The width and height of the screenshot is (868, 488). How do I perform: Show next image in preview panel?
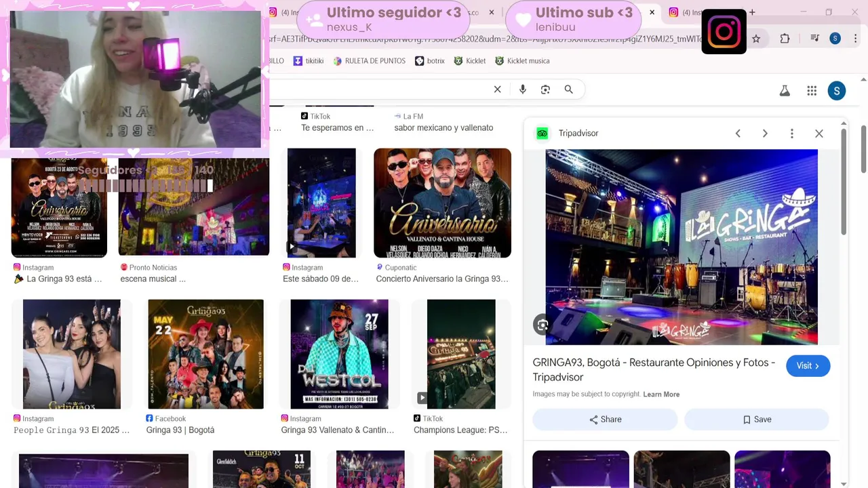click(765, 134)
